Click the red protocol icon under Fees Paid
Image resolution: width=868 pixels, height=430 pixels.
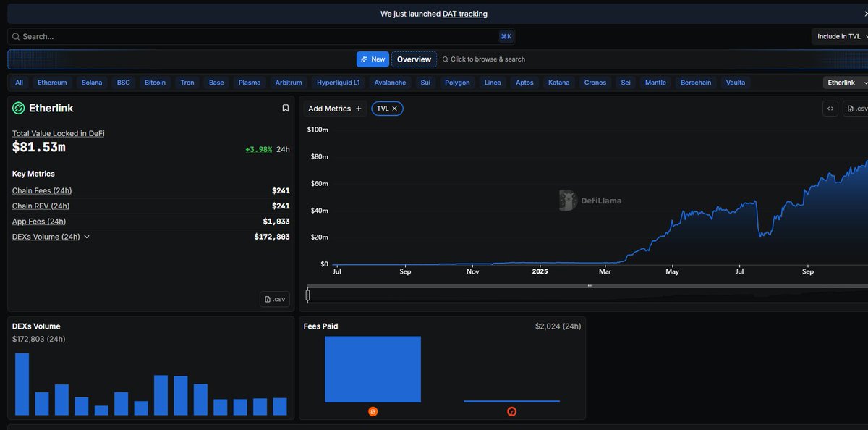[x=512, y=411]
